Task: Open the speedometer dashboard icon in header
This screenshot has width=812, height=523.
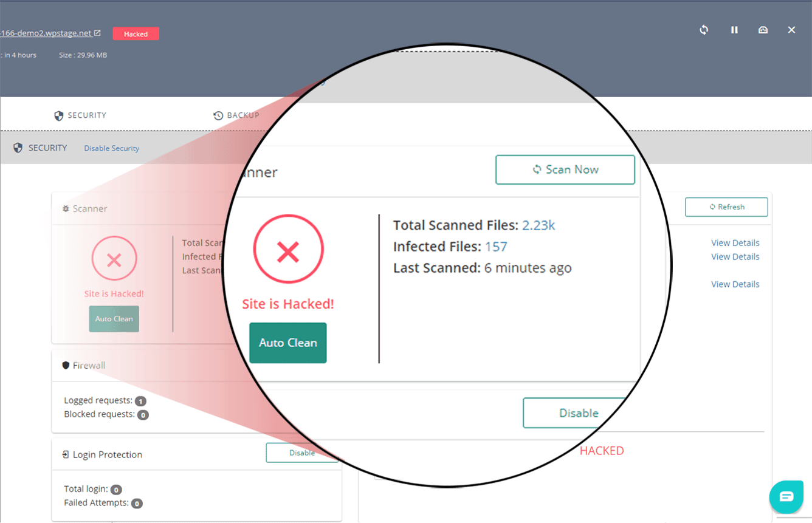Action: (763, 30)
